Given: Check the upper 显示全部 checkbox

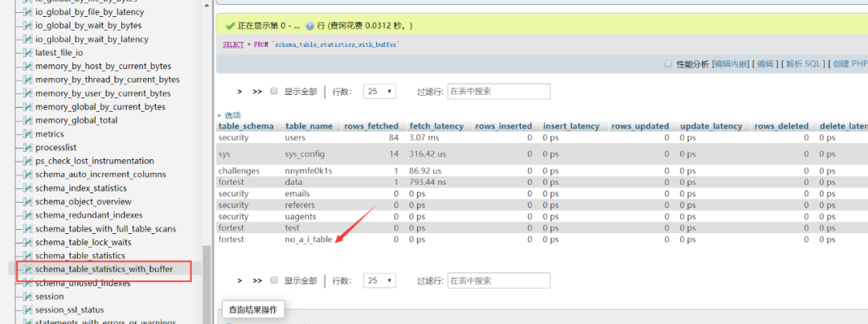Looking at the screenshot, I should [273, 92].
